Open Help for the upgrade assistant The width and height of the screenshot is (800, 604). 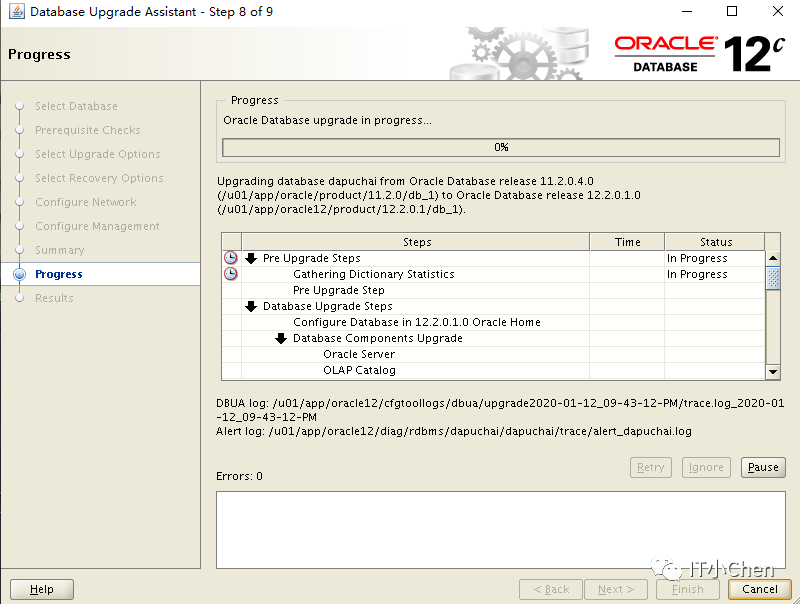42,589
